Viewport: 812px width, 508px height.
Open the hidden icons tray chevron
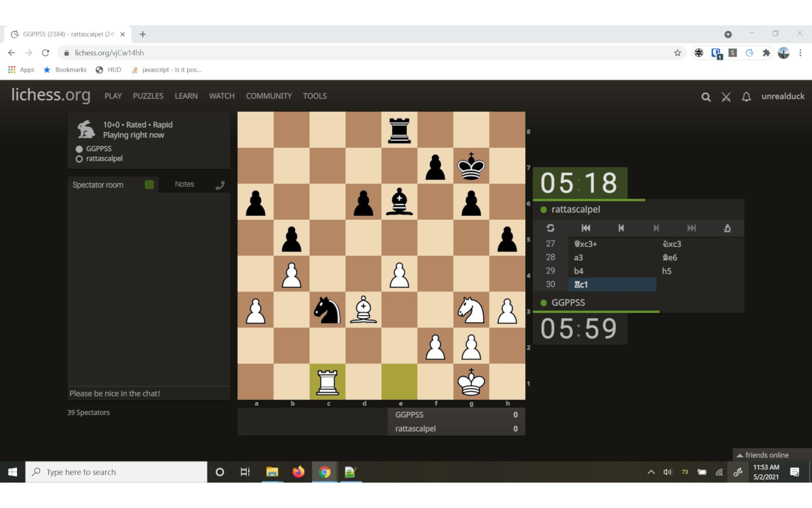click(x=651, y=472)
